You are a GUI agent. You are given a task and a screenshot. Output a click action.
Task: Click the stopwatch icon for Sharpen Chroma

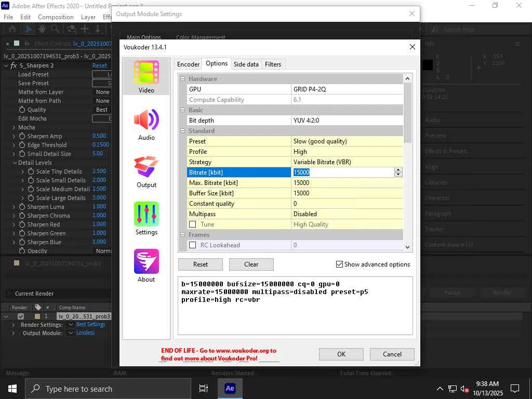coord(22,216)
